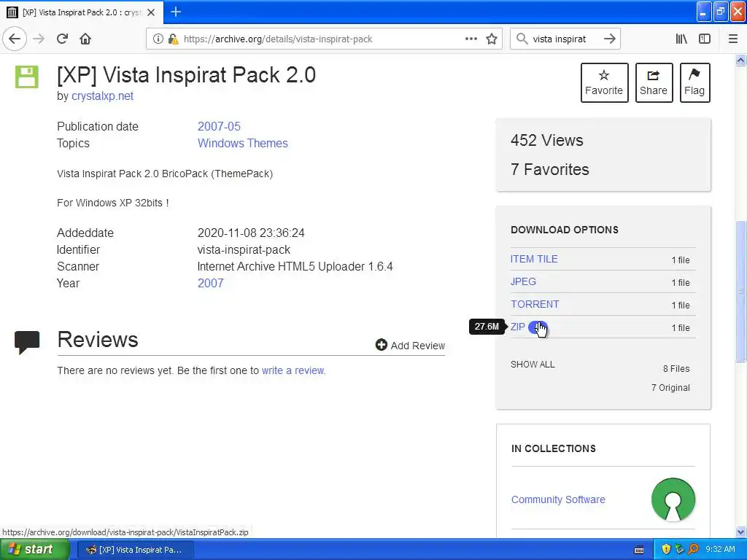This screenshot has height=560, width=747.
Task: Open the Windows Themes topic link
Action: (x=242, y=144)
